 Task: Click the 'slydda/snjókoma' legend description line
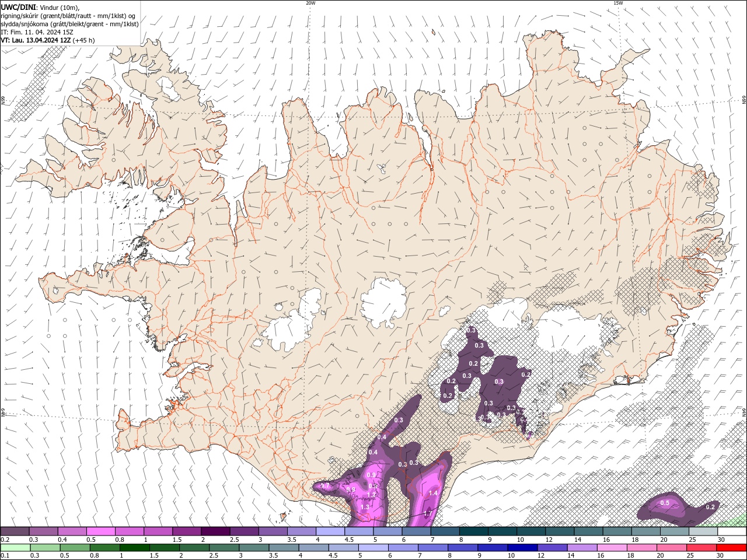click(70, 24)
